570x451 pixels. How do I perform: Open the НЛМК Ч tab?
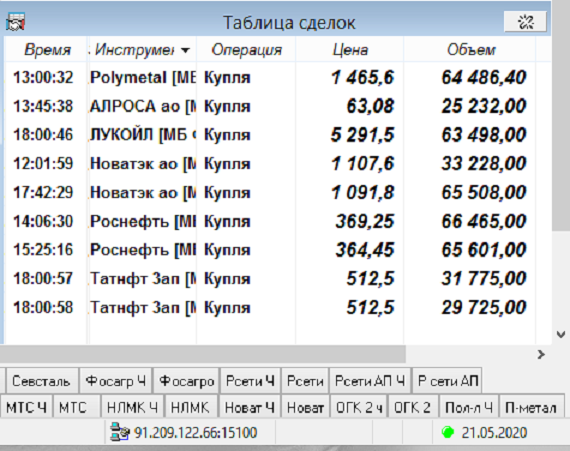click(133, 407)
